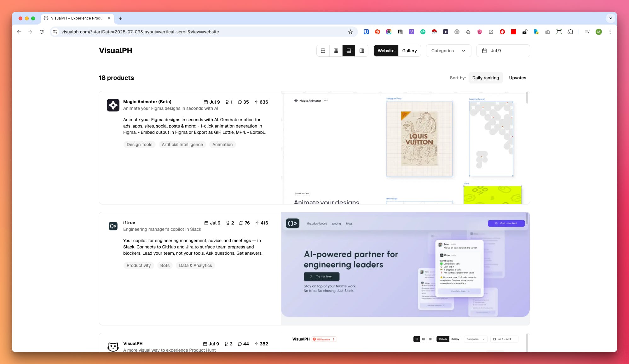Click the Loading Screen frame thumbnail
Image resolution: width=629 pixels, height=364 pixels.
click(491, 139)
